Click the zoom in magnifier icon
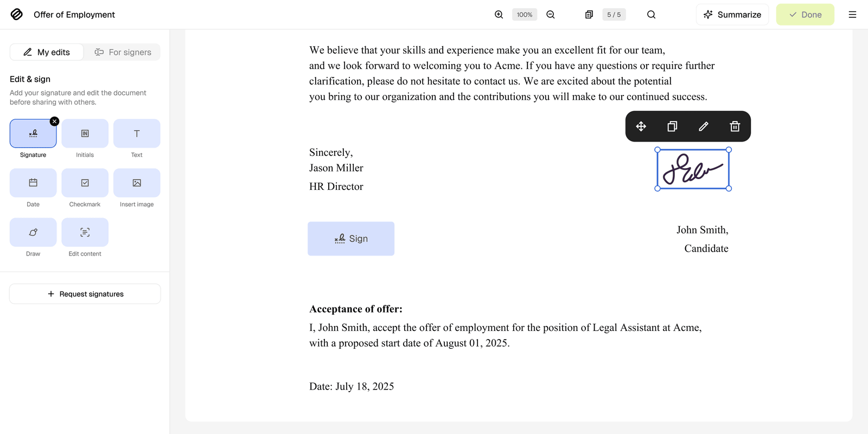868x434 pixels. pos(499,15)
